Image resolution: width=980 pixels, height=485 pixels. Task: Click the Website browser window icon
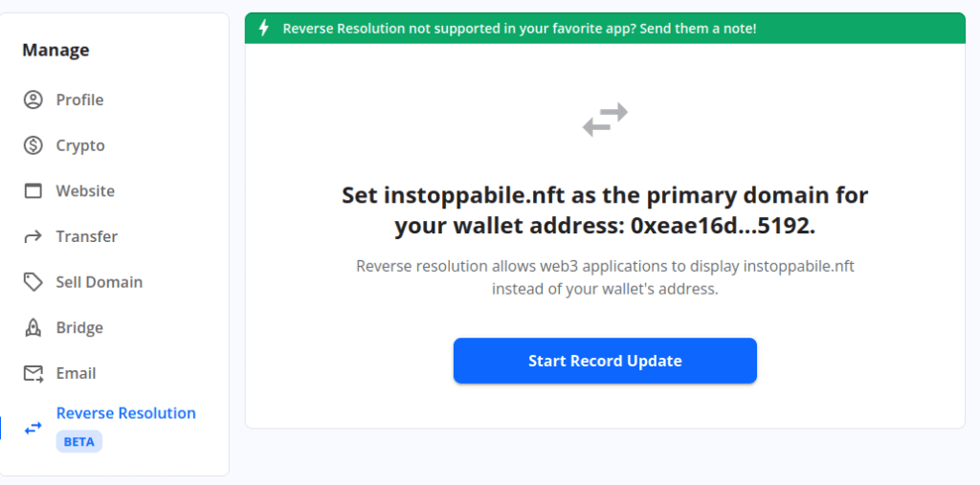click(x=33, y=191)
